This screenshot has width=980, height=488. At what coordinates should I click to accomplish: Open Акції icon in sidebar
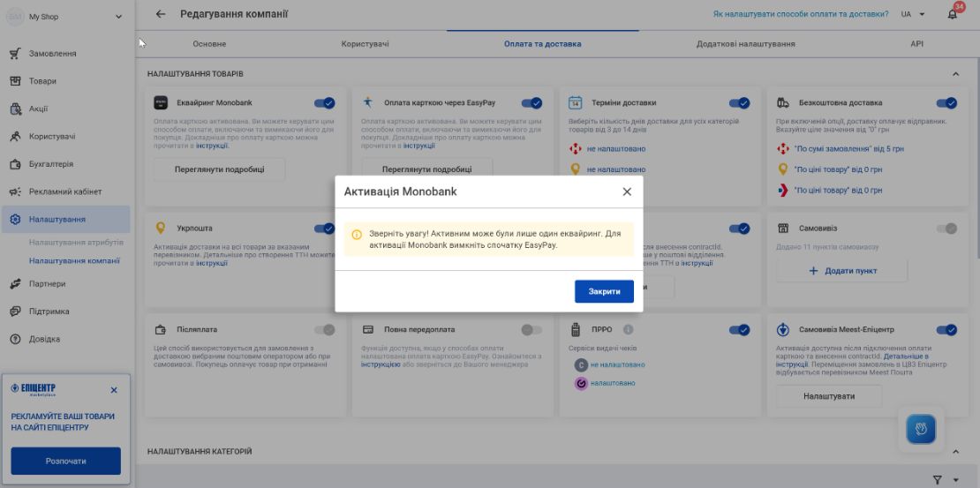(x=16, y=109)
